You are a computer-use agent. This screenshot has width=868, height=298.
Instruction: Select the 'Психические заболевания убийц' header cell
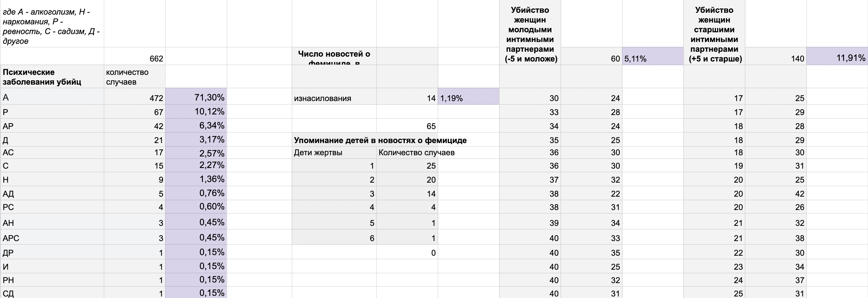[52, 76]
